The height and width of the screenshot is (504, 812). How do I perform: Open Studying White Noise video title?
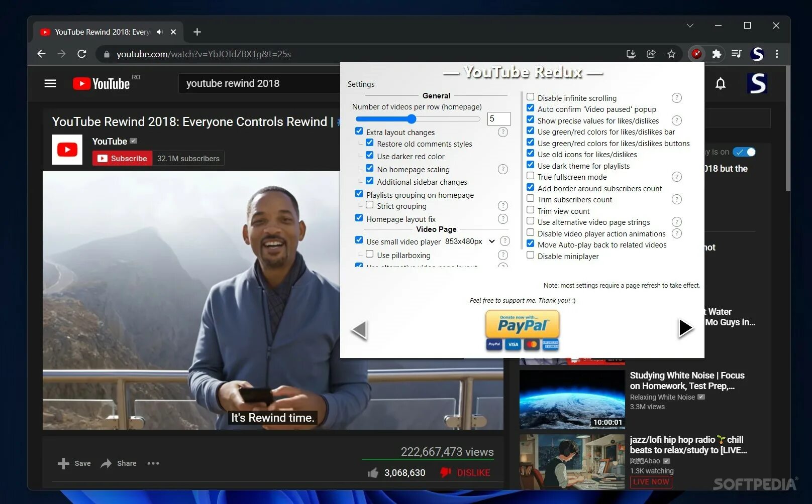pyautogui.click(x=687, y=381)
